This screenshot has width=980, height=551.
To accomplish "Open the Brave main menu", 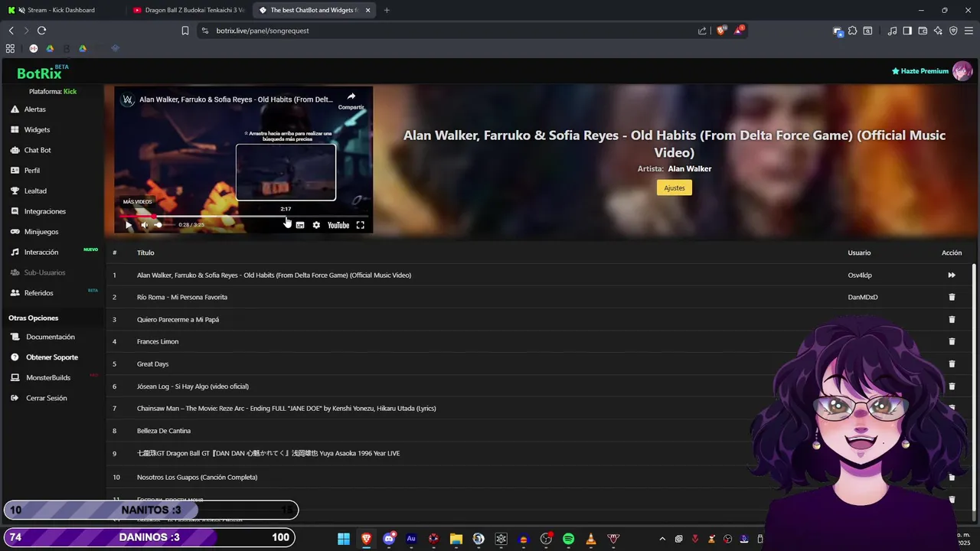I will (969, 31).
